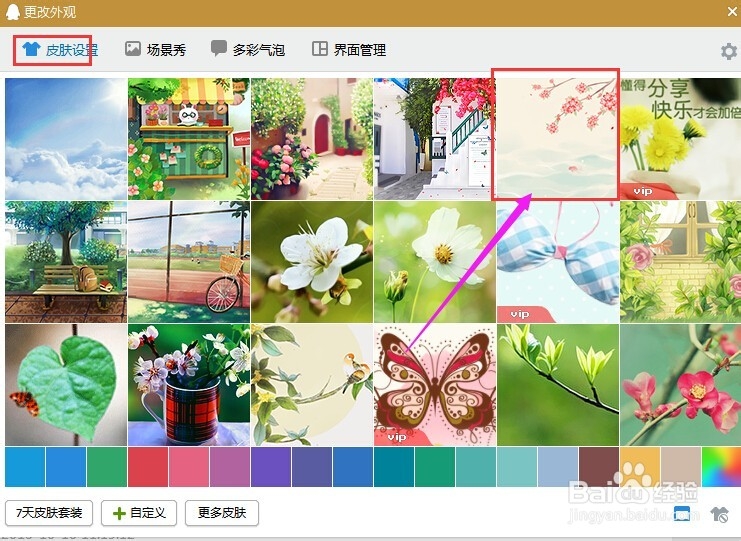Pick the pale periwinkle blue swatch
Image resolution: width=741 pixels, height=541 pixels.
558,467
